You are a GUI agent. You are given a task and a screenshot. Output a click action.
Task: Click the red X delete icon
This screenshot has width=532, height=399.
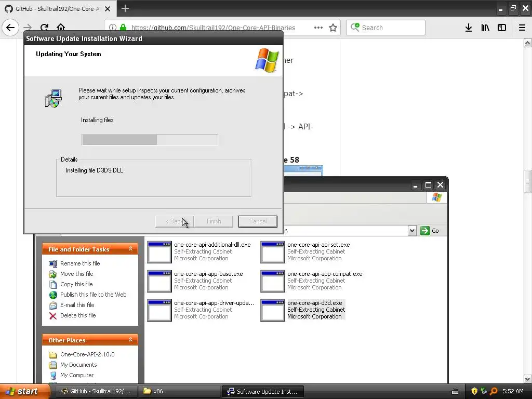click(53, 316)
